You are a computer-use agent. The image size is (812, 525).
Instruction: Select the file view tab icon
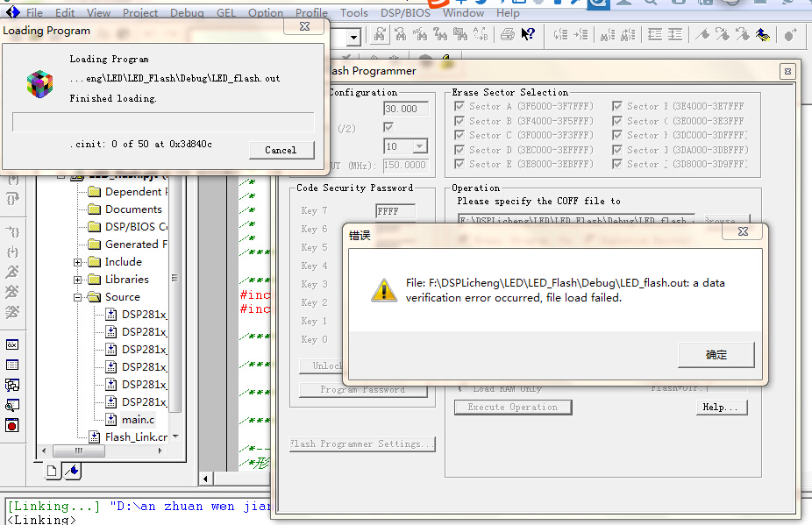click(x=53, y=471)
